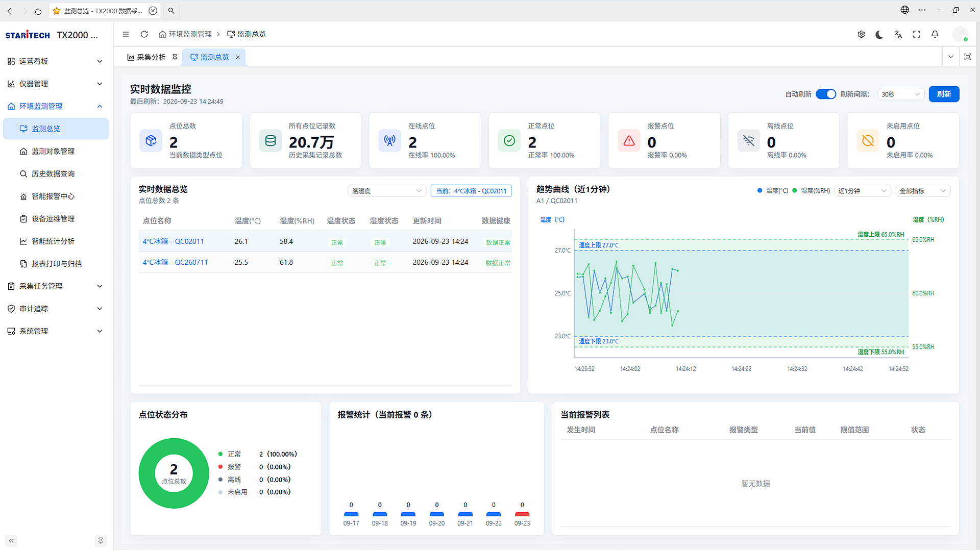Toggle the 自动刷新 switch
The image size is (980, 551).
[x=825, y=94]
